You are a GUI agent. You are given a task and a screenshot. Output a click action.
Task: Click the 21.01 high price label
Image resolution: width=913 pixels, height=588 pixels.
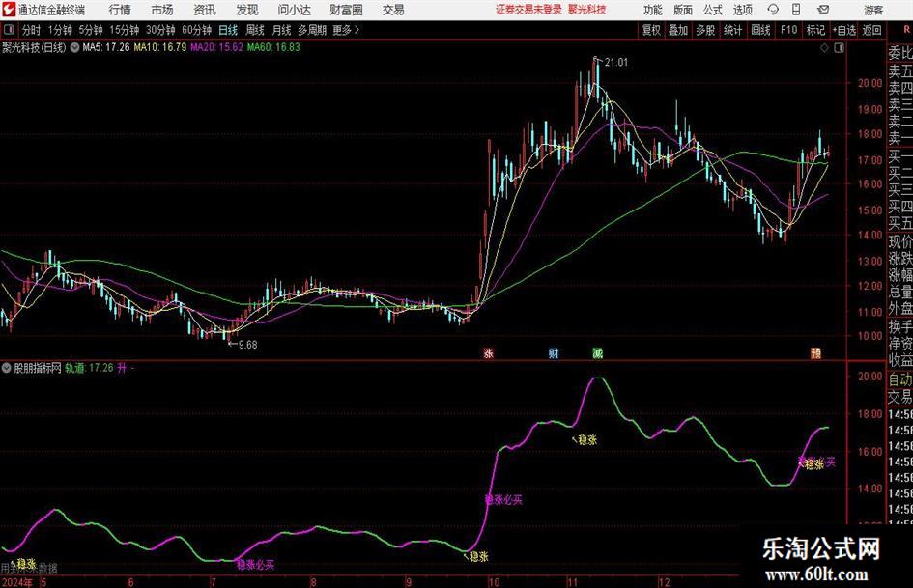pos(616,63)
